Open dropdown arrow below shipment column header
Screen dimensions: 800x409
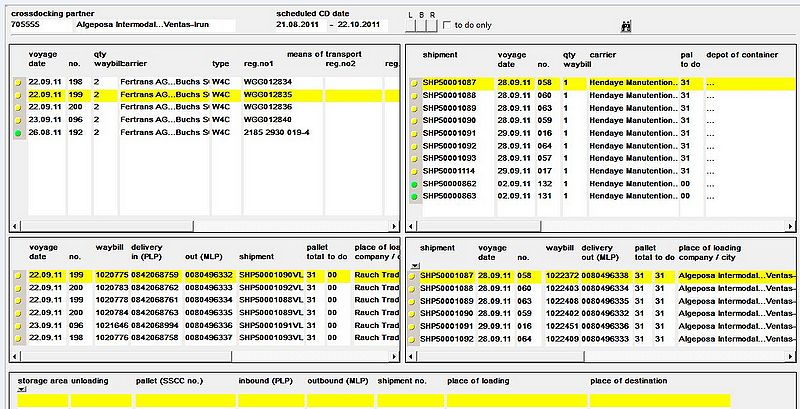click(416, 266)
